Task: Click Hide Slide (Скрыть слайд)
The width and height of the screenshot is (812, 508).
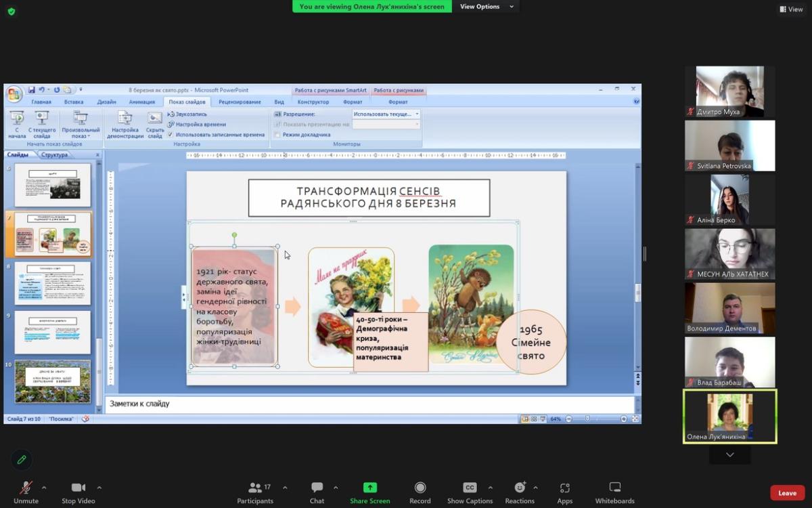Action: [x=155, y=125]
